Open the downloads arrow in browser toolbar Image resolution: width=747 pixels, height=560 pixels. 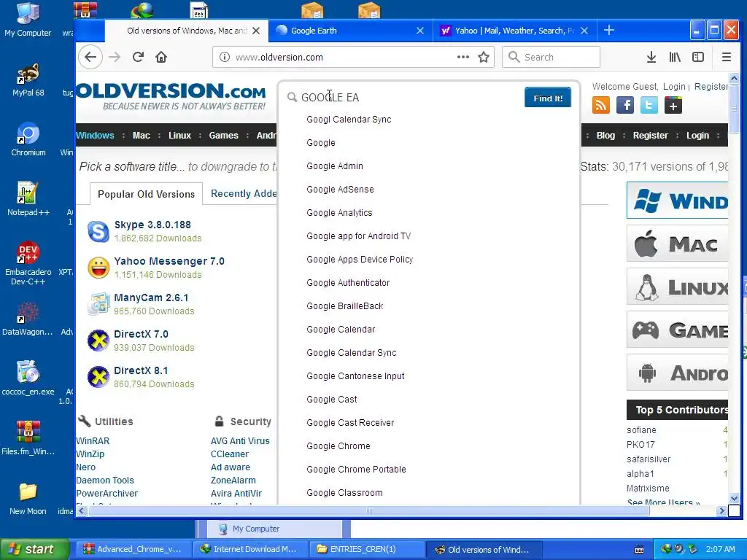651,57
